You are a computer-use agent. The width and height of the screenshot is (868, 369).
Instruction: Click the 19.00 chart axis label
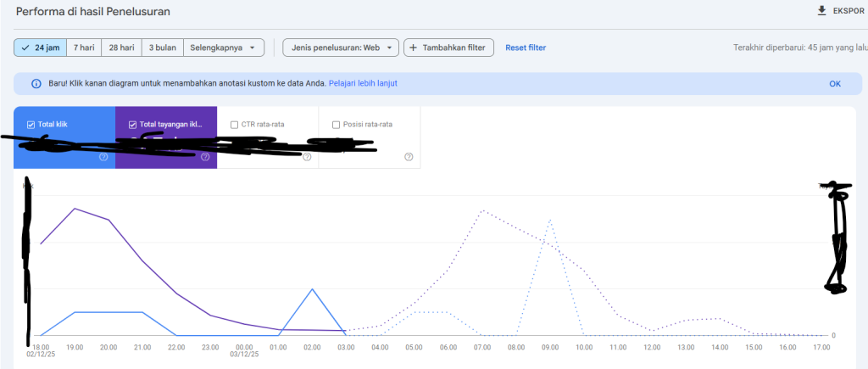pyautogui.click(x=75, y=348)
